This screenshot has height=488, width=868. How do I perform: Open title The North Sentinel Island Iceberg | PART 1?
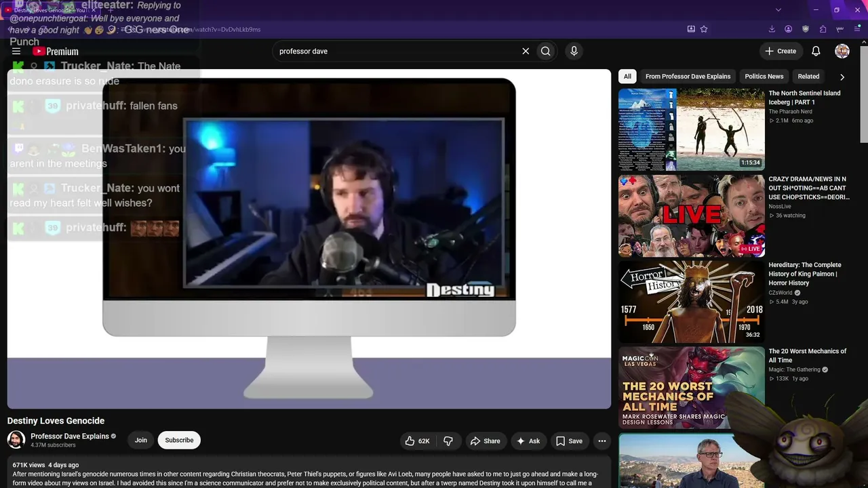[804, 98]
